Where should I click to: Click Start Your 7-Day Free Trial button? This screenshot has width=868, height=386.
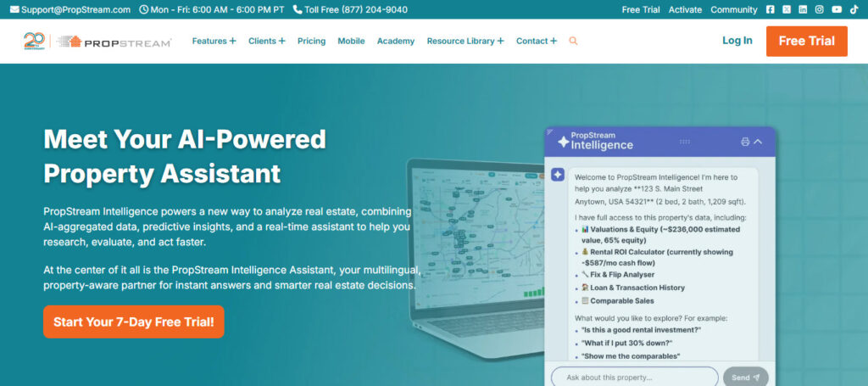(x=133, y=322)
